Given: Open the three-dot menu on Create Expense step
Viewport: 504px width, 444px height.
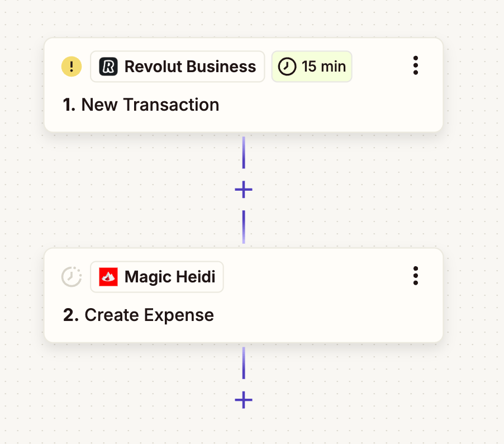Looking at the screenshot, I should tap(416, 276).
